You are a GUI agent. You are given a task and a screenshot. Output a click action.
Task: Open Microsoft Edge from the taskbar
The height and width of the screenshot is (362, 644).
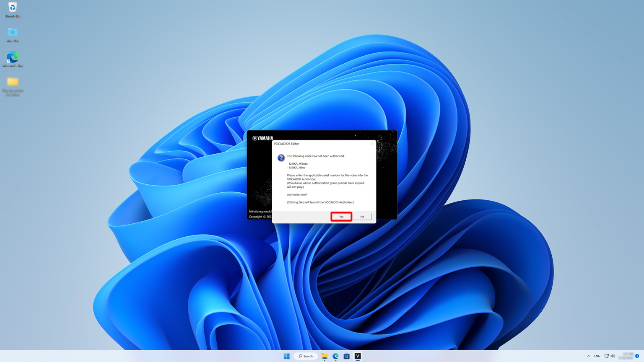pyautogui.click(x=335, y=356)
